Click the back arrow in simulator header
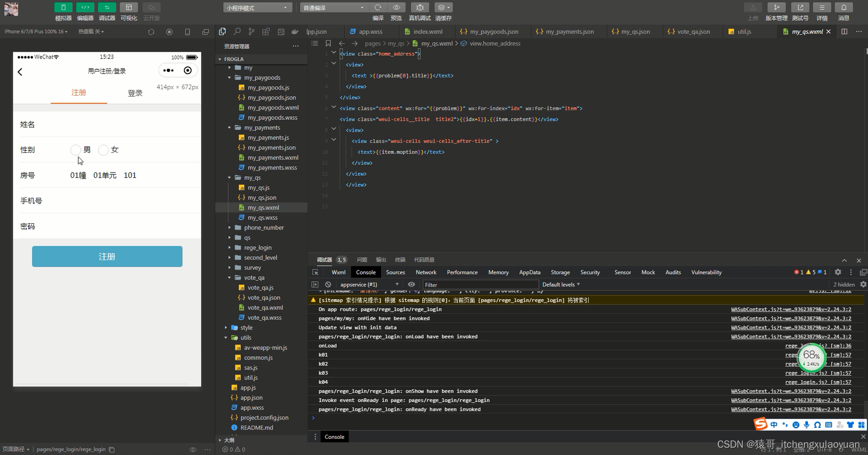 20,72
